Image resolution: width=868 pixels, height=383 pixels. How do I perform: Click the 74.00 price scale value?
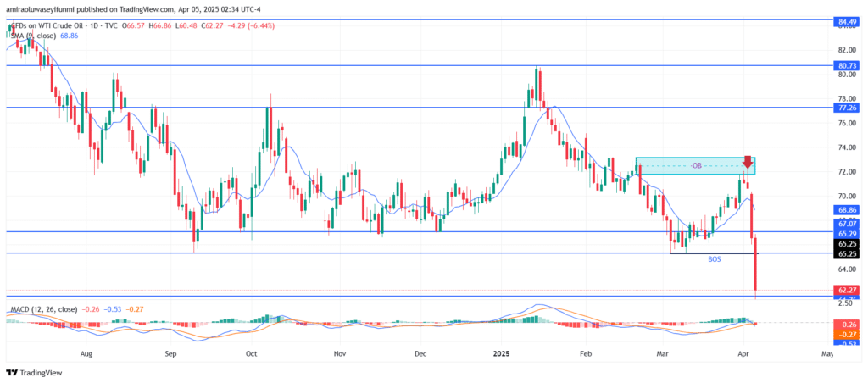coord(848,147)
